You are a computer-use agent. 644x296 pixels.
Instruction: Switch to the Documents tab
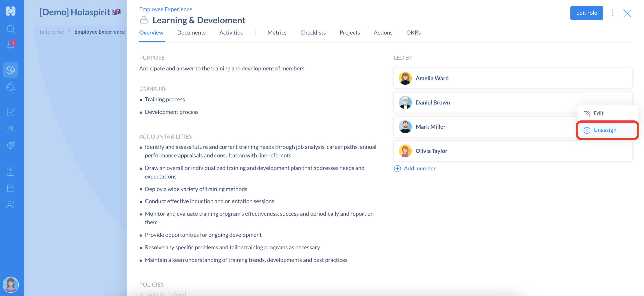191,33
